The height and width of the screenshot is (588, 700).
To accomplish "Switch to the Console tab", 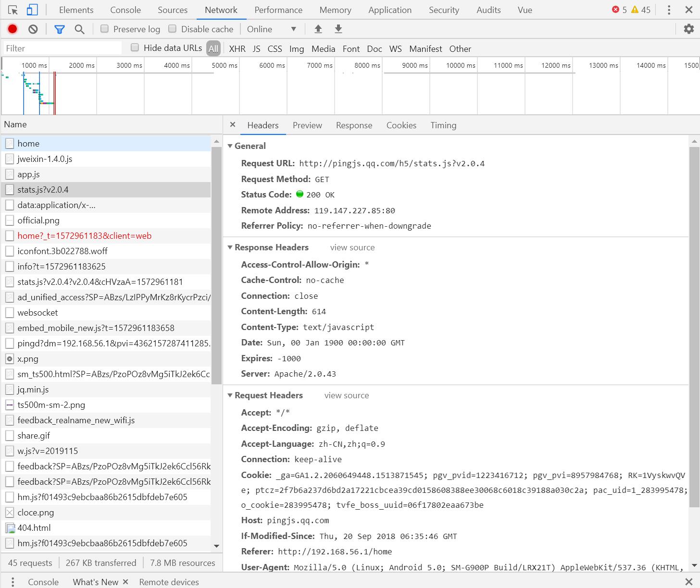I will [125, 10].
